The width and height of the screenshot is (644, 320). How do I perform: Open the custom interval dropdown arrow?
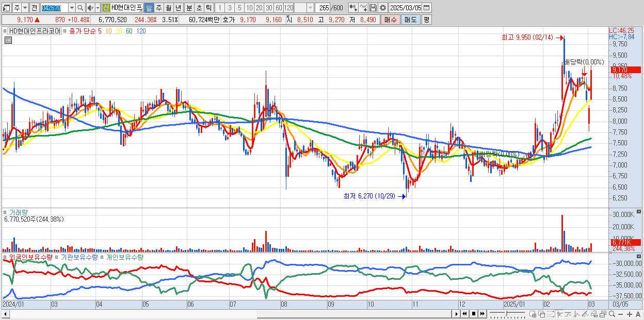pos(310,8)
